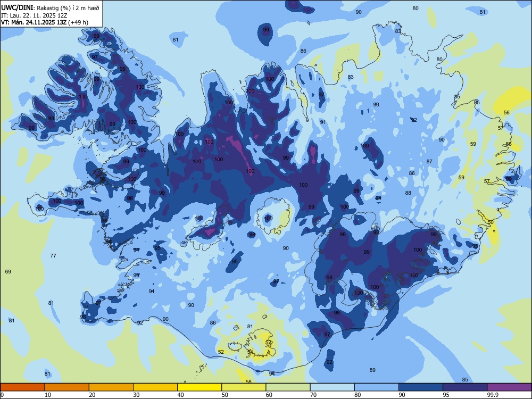
Task: Click the humidity value '69' over the western sea
Action: tap(8, 271)
